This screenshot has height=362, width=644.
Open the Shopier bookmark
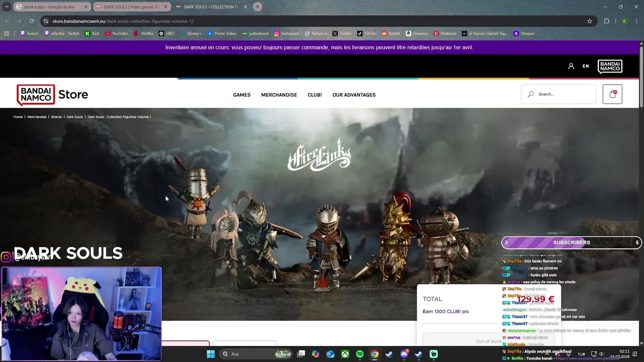pyautogui.click(x=524, y=34)
